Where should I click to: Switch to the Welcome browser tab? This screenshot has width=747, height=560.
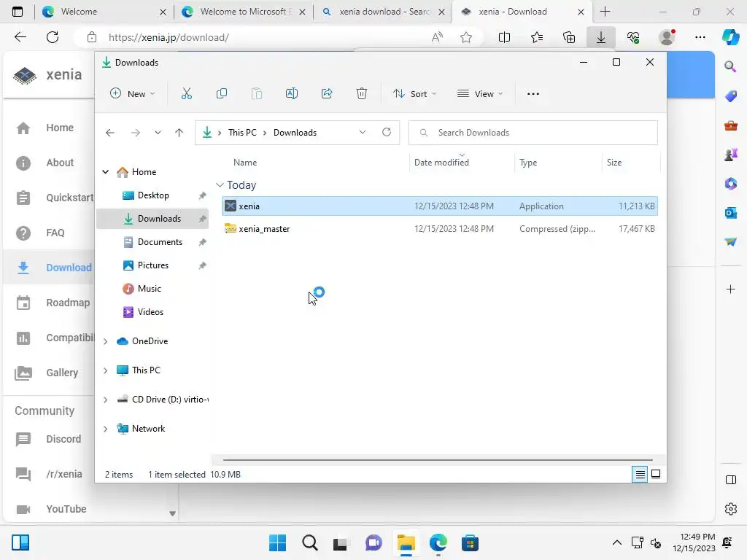coord(104,12)
